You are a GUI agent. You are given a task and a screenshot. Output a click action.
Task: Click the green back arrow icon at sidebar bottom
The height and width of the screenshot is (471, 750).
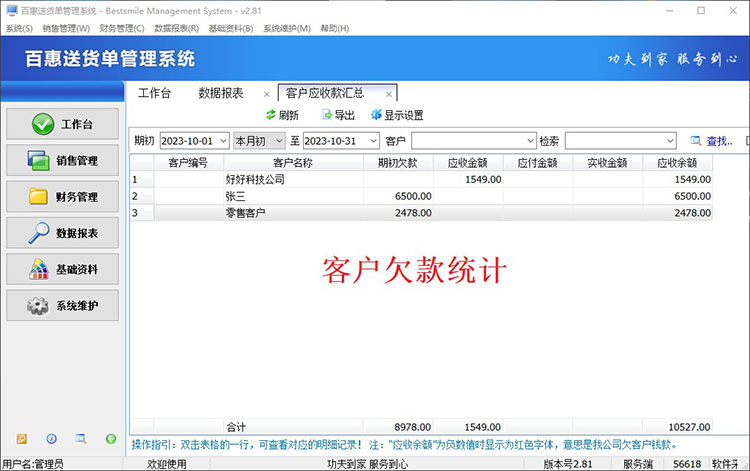point(111,438)
